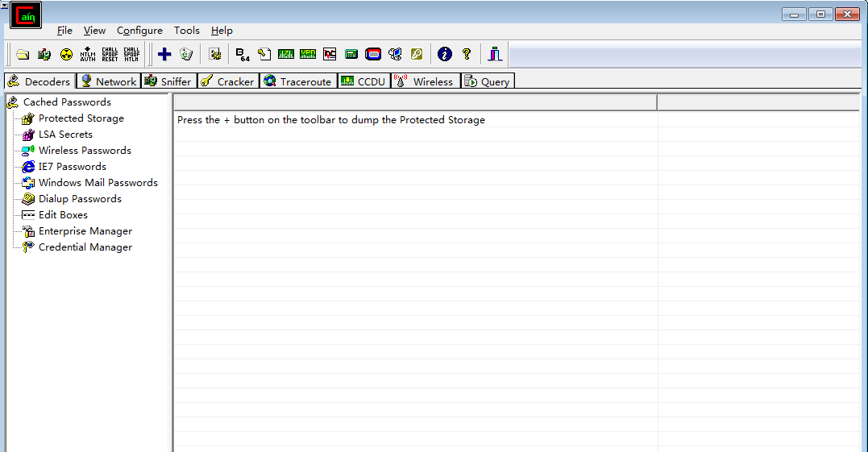868x452 pixels.
Task: Open the hash calculator icon
Action: click(351, 54)
